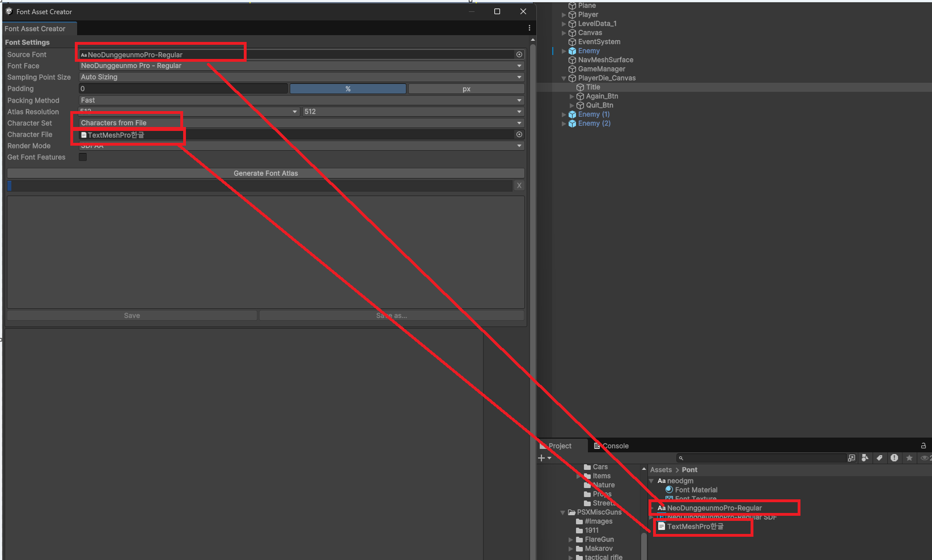932x560 pixels.
Task: Click the Cars folder icon
Action: pyautogui.click(x=587, y=467)
